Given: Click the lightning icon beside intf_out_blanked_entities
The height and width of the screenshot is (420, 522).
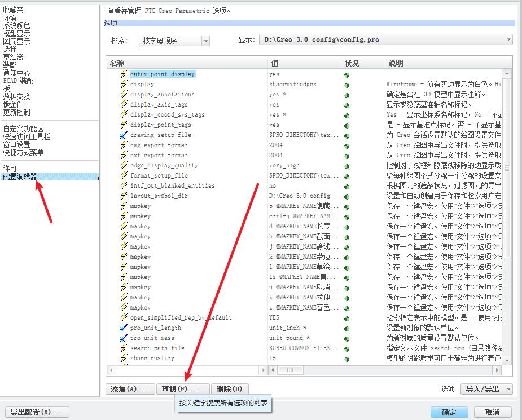Looking at the screenshot, I should 124,185.
